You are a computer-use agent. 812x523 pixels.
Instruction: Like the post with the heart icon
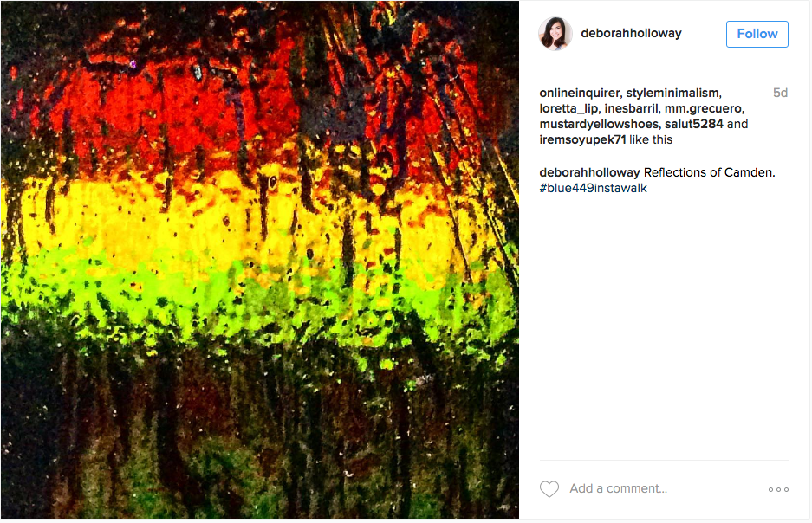[549, 489]
